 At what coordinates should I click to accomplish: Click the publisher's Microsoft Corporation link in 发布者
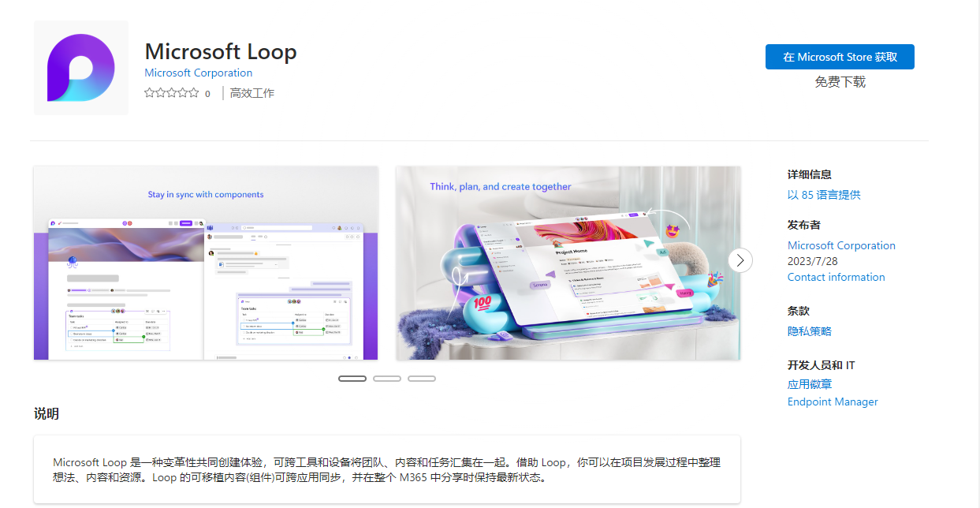tap(841, 245)
